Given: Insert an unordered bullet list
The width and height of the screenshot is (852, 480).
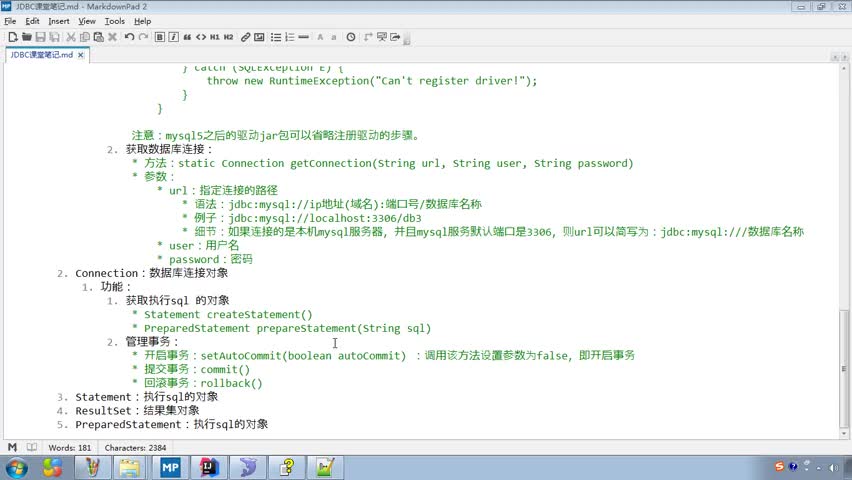Looking at the screenshot, I should 276,37.
